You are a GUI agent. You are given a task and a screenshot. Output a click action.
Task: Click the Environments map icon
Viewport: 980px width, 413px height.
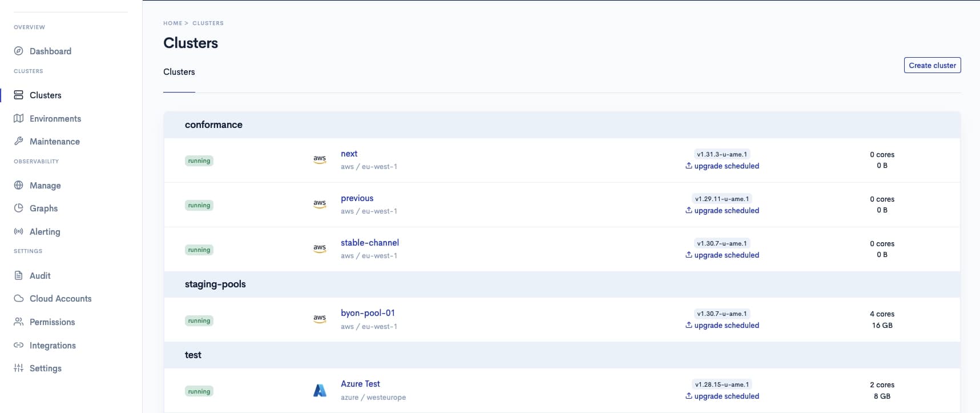(x=19, y=118)
